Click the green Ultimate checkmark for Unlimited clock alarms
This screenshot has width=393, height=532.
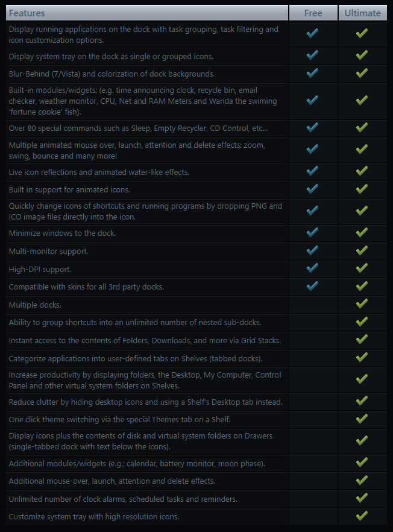click(362, 498)
